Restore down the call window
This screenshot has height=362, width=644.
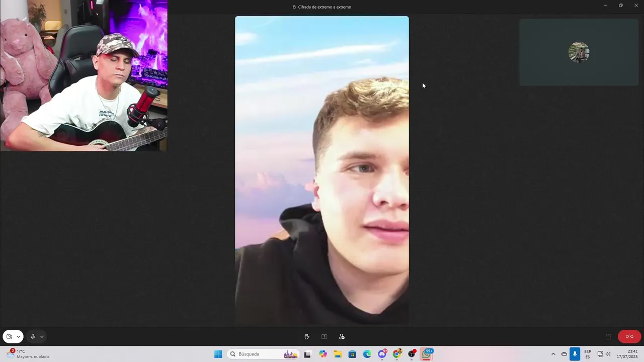coord(621,6)
